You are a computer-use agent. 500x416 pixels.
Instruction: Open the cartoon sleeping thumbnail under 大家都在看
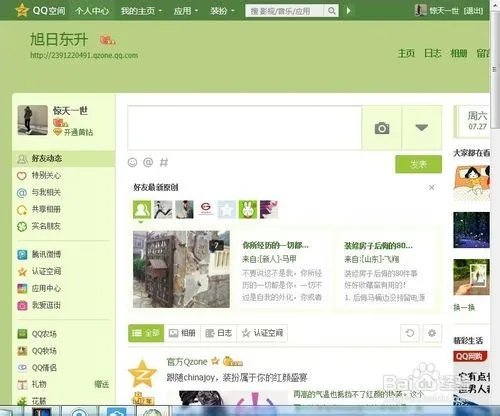point(471,183)
